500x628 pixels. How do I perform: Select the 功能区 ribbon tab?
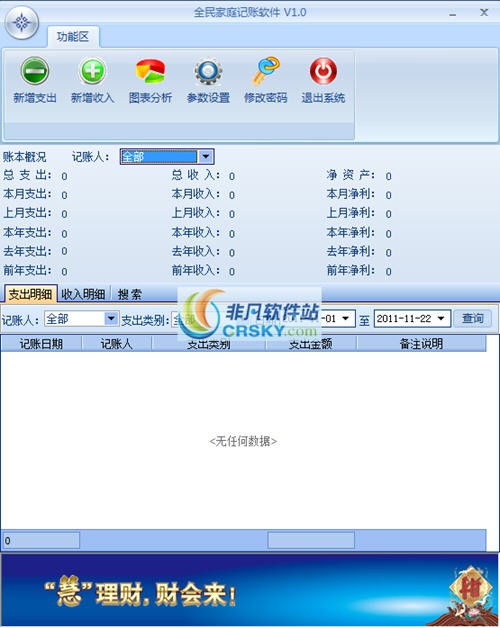(x=73, y=37)
